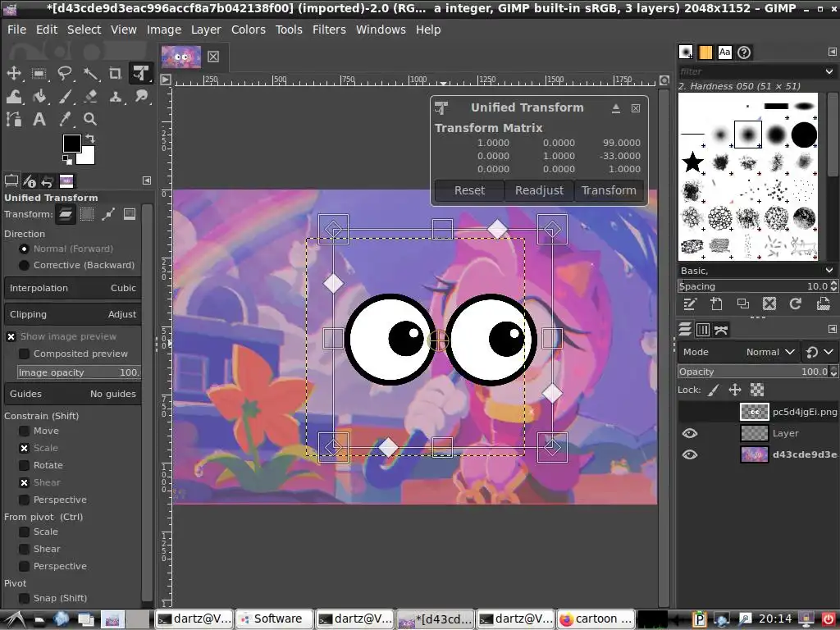Enable Constrain Perspective checkbox

tap(24, 500)
